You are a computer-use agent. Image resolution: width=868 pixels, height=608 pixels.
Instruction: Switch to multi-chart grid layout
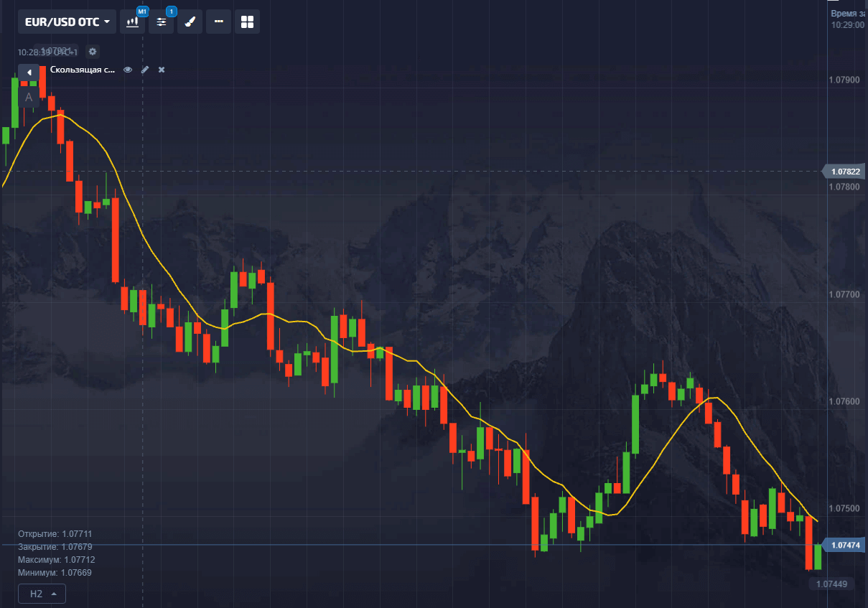(247, 22)
